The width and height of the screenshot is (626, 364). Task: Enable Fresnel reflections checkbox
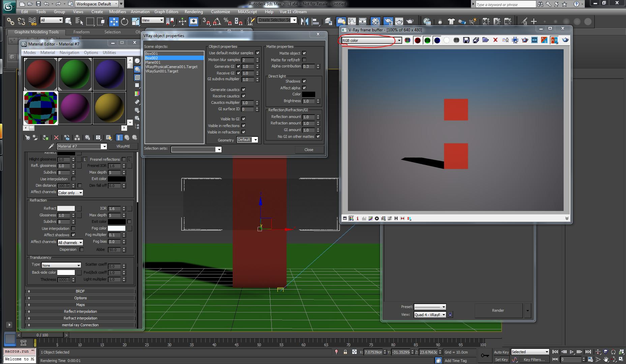(x=124, y=159)
